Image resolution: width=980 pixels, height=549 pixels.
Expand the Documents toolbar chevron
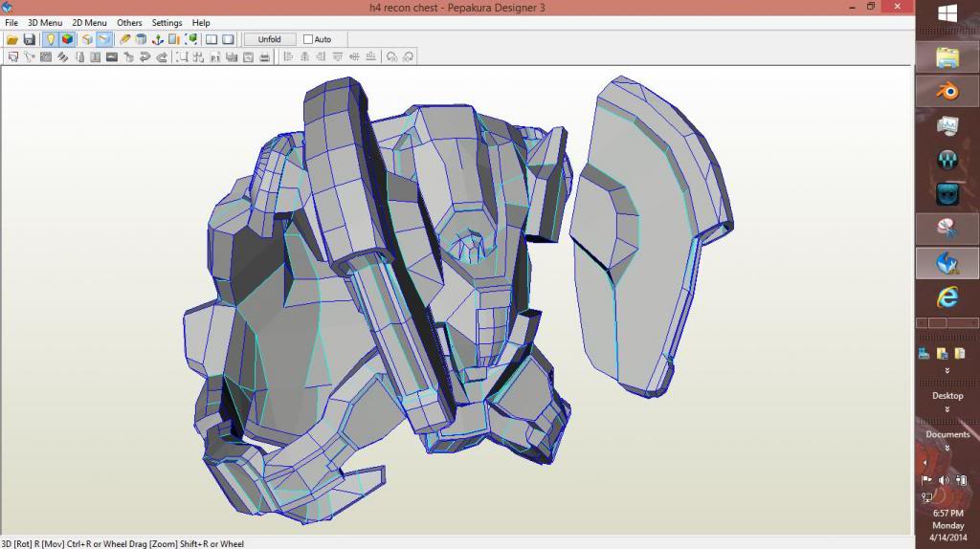pos(947,449)
